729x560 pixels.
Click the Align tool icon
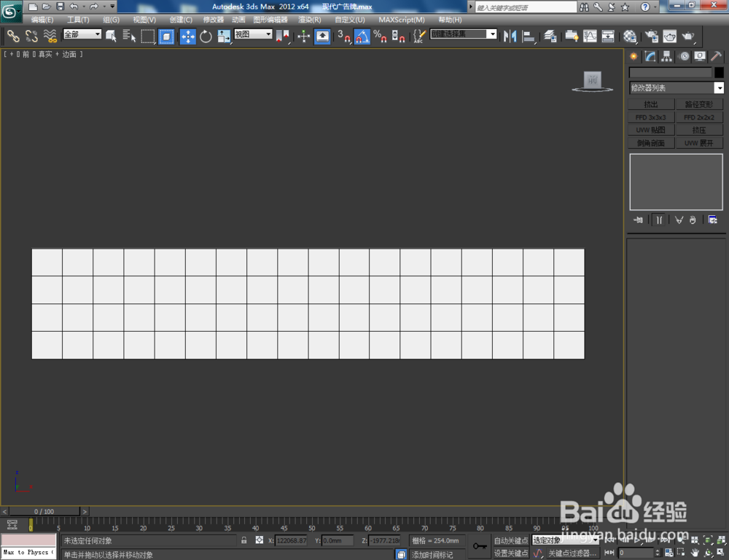tap(529, 36)
